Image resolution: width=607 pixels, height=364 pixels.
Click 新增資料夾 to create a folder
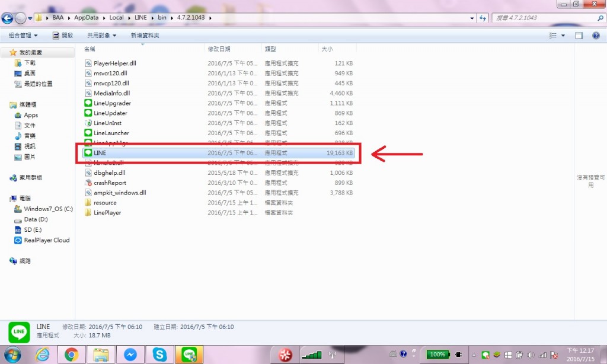pos(145,35)
